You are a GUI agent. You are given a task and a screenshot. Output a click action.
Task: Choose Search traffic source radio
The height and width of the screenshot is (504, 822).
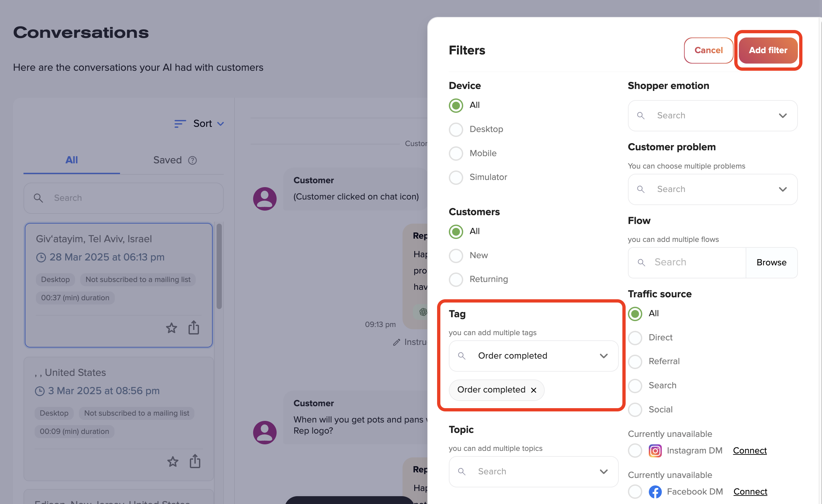click(x=635, y=386)
